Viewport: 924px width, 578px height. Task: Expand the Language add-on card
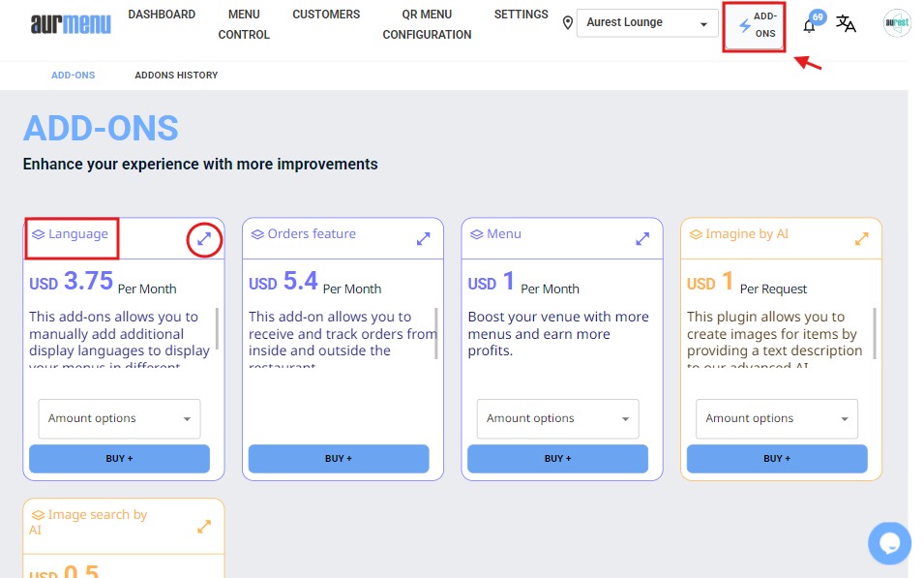204,238
